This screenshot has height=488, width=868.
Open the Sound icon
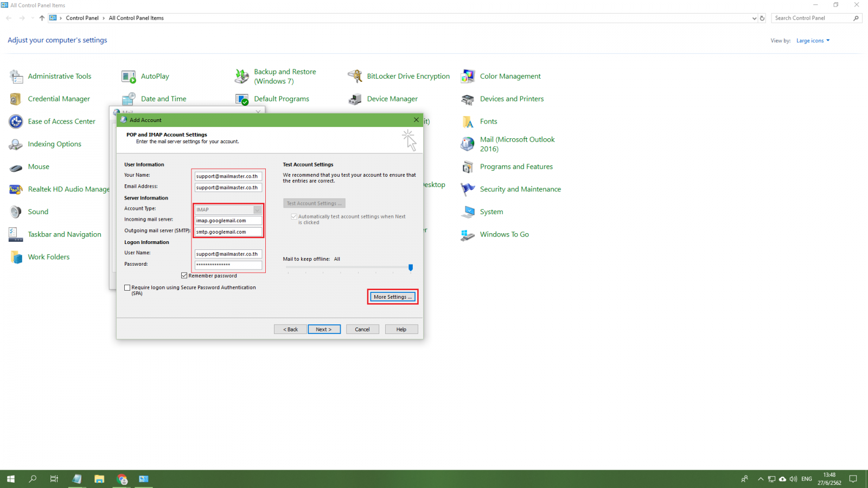[x=16, y=212]
